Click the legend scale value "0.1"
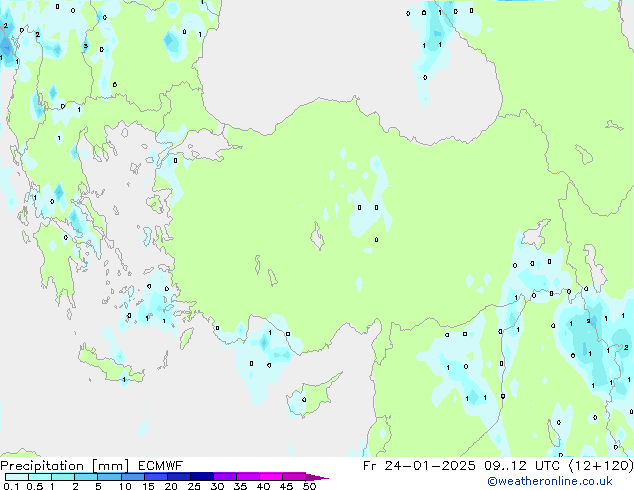Image resolution: width=634 pixels, height=490 pixels. point(11,486)
